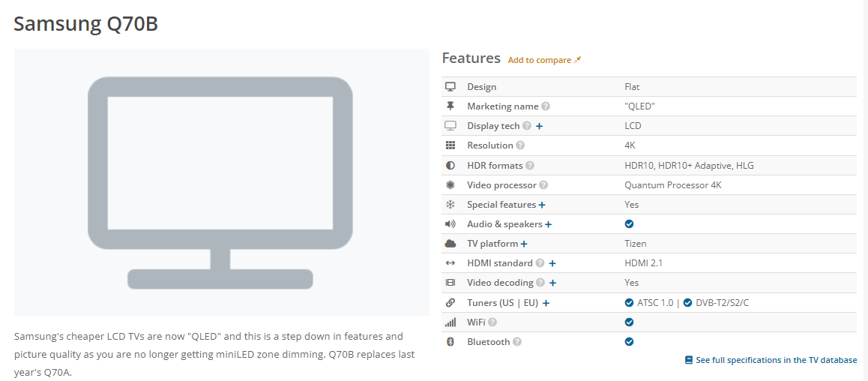868x381 pixels.
Task: Click the cloud icon beside TV platform
Action: pos(450,244)
